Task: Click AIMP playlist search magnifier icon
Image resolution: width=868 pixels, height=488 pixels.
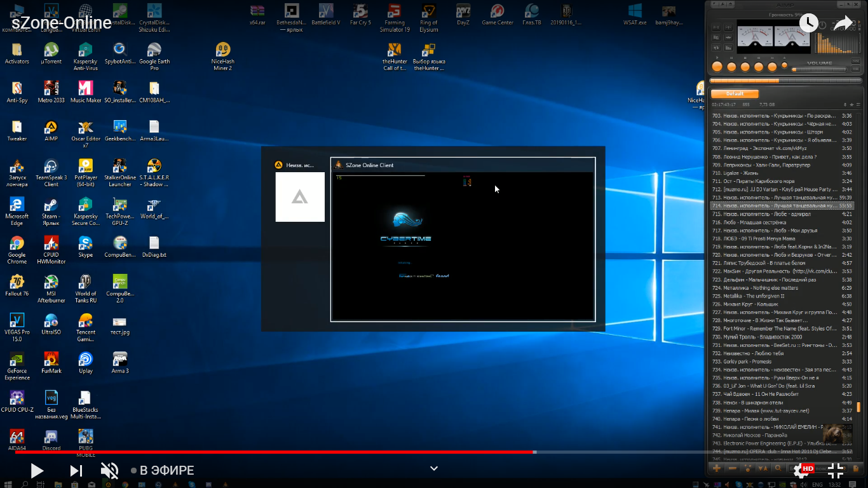Action: 778,468
